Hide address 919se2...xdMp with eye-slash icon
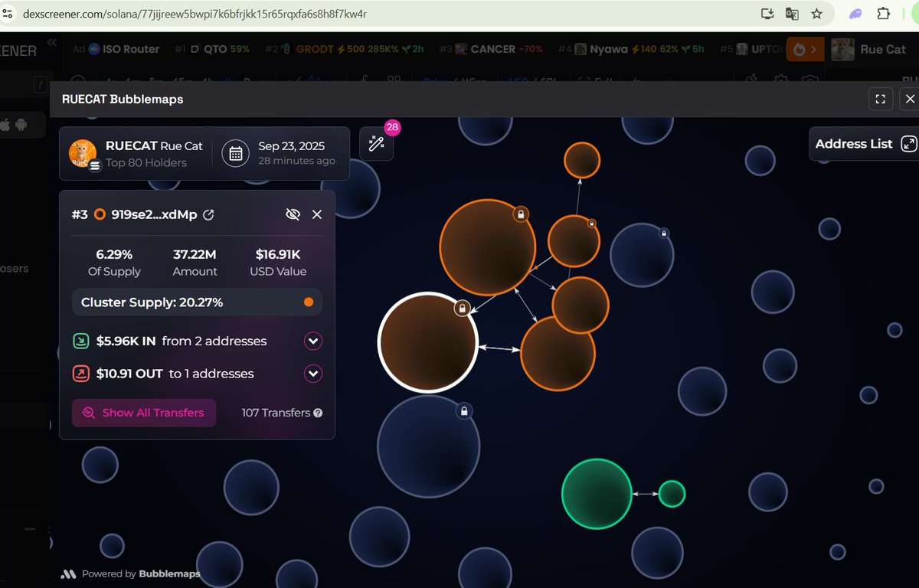Screen dimensions: 919x588 pyautogui.click(x=293, y=214)
